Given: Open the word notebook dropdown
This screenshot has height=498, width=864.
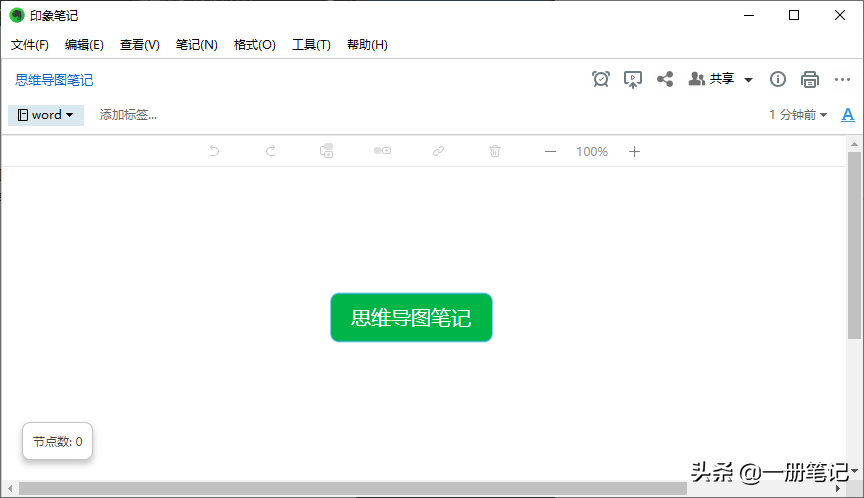Looking at the screenshot, I should pos(46,115).
